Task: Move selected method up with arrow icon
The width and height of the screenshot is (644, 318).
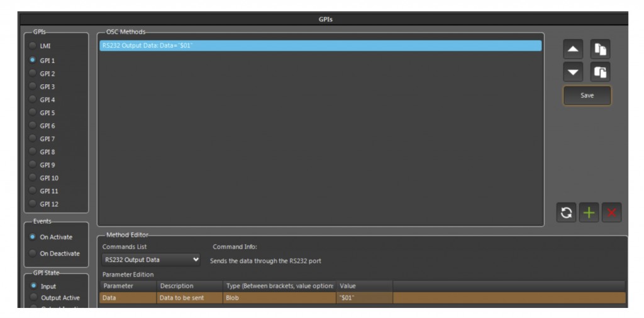Action: point(573,49)
